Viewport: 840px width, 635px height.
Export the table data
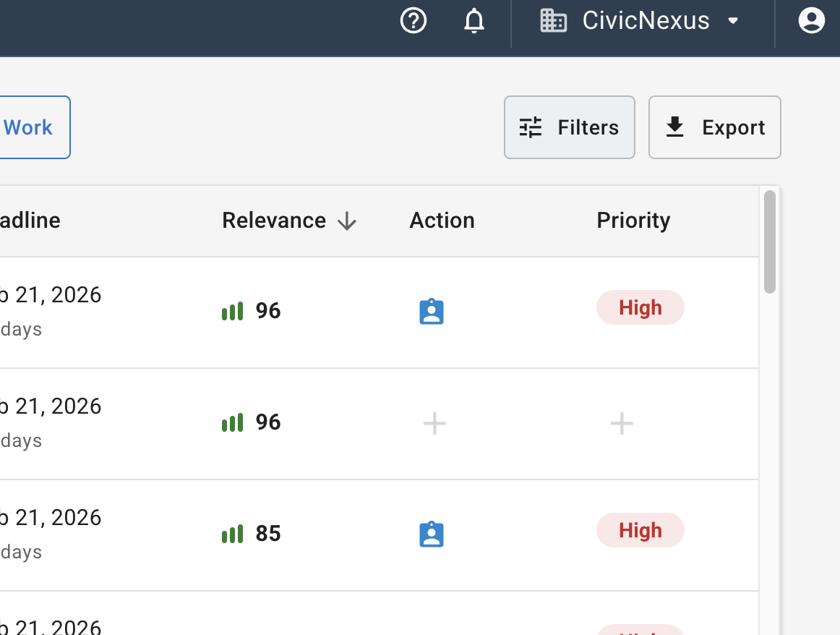click(x=714, y=127)
